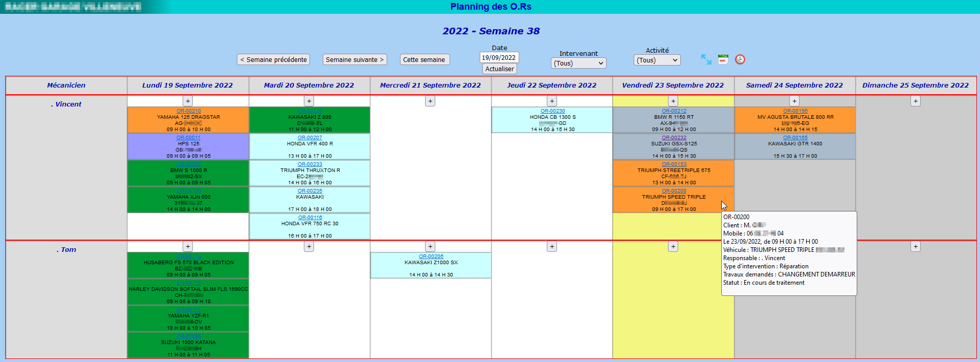The height and width of the screenshot is (362, 980).
Task: Open the OR-00230 Honda CB 1300 S link
Action: (552, 111)
